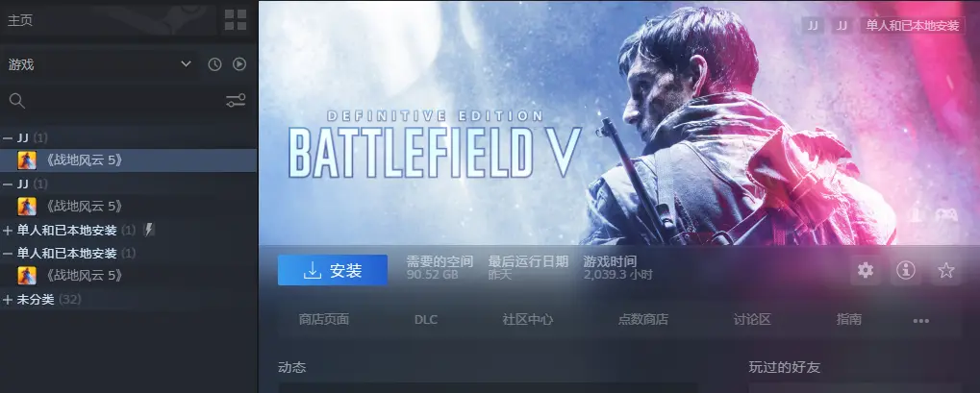Add game to favorites star icon
Viewport: 980px width, 393px height.
tap(946, 270)
